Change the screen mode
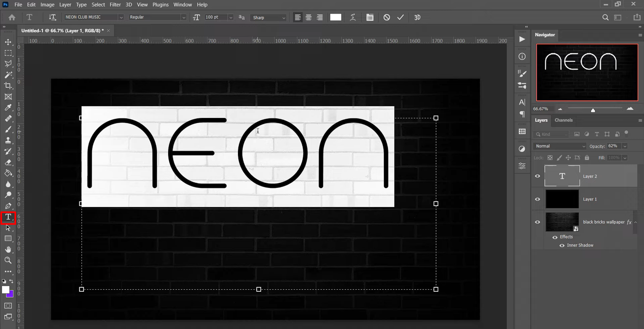 point(8,316)
